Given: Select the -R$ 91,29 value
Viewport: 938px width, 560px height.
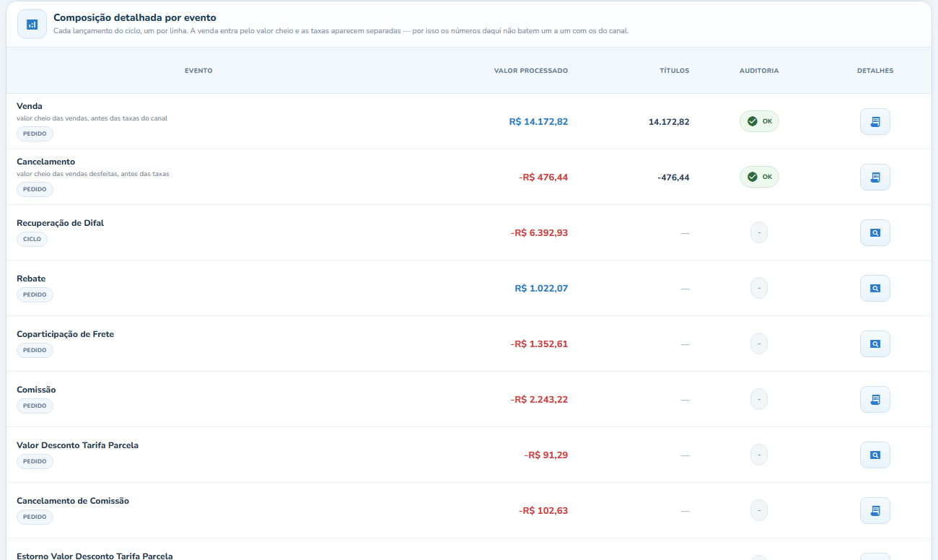Looking at the screenshot, I should (546, 455).
